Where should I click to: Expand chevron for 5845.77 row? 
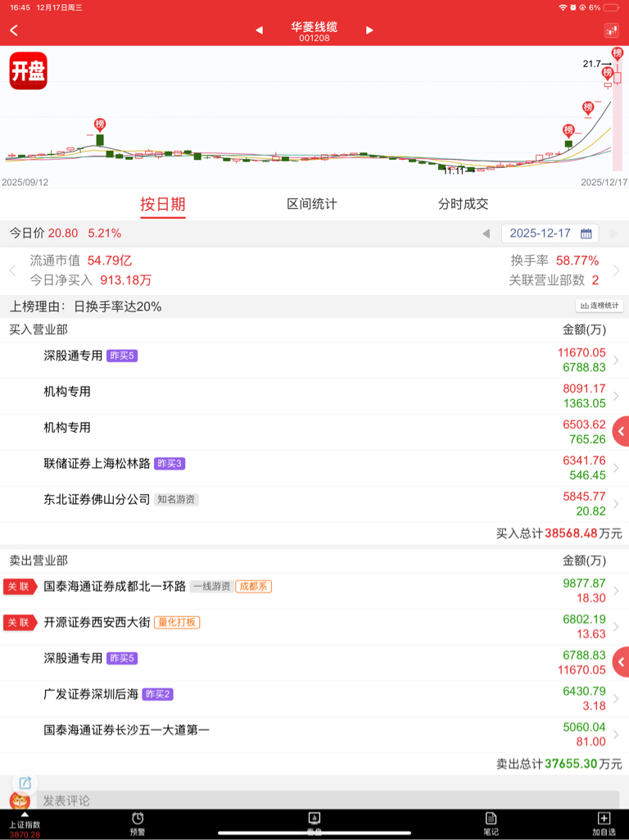[x=616, y=505]
